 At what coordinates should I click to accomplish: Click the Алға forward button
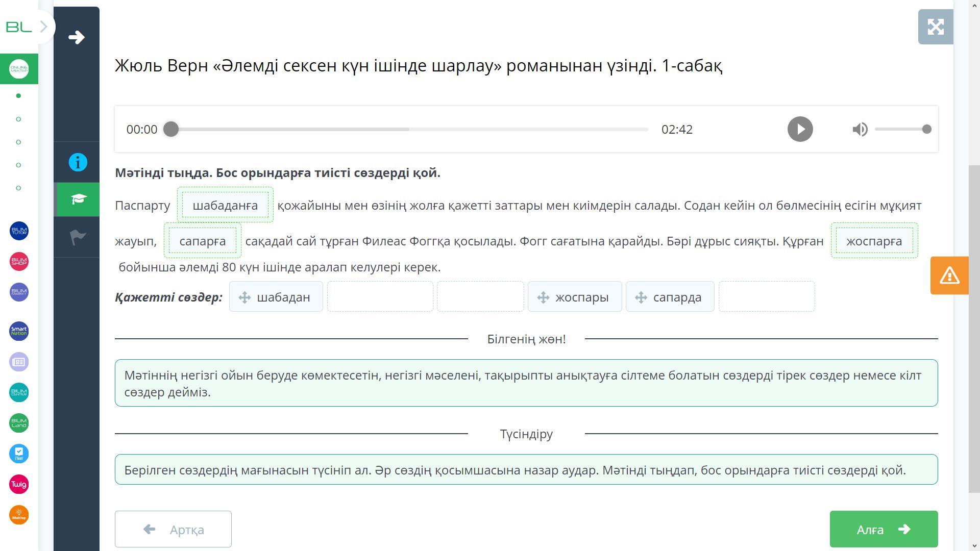point(883,529)
